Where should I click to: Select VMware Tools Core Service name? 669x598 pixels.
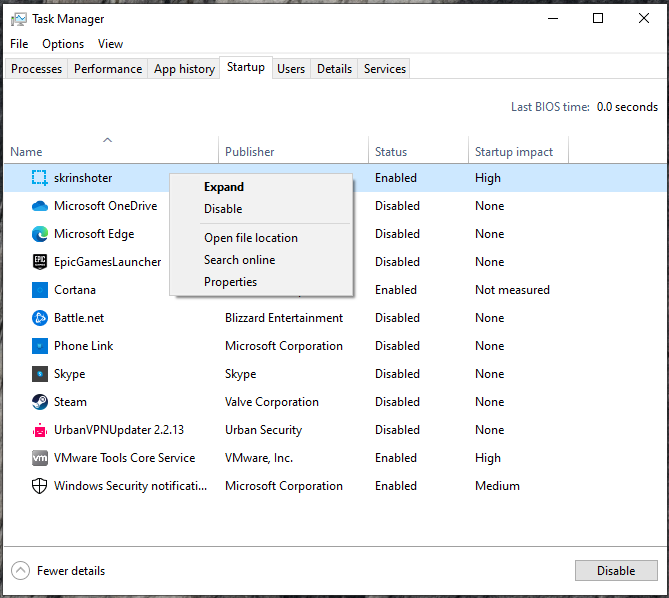[x=125, y=458]
